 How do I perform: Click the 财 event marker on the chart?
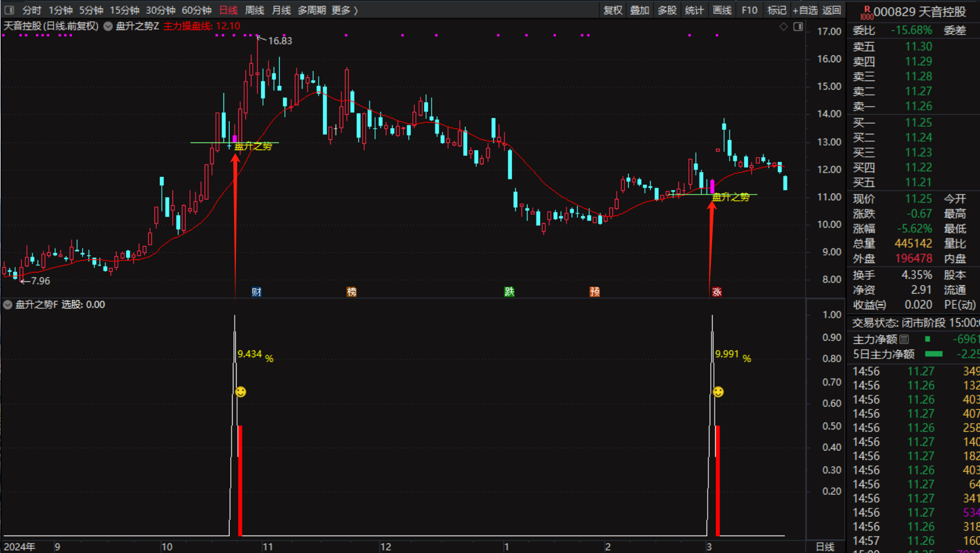(x=256, y=292)
